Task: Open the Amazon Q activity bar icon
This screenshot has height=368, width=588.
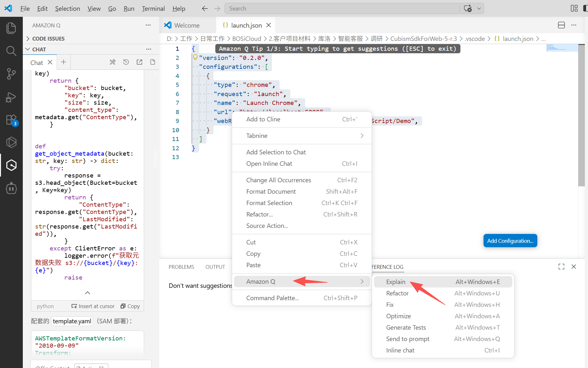Action: tap(11, 165)
